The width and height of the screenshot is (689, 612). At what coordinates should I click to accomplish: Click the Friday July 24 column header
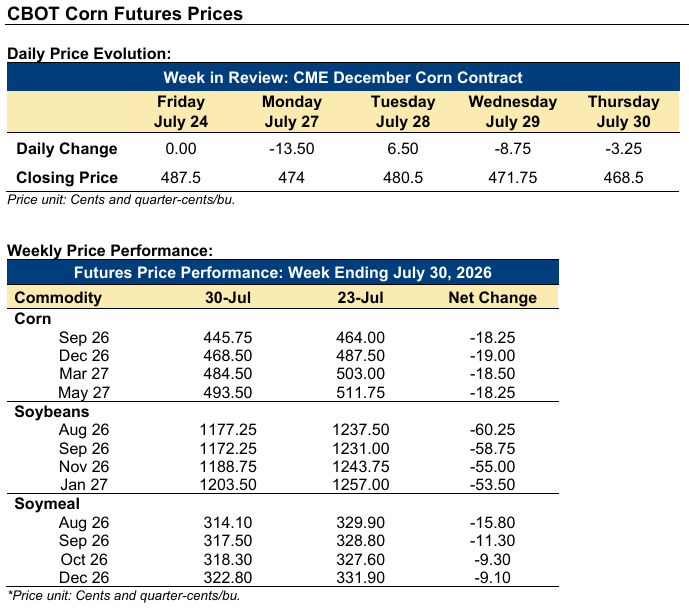point(181,112)
